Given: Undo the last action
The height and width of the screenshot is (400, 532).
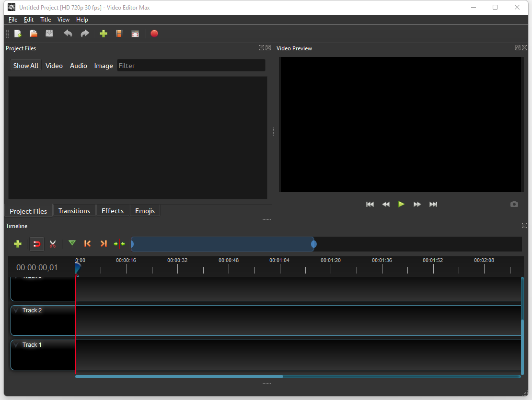Looking at the screenshot, I should point(68,34).
